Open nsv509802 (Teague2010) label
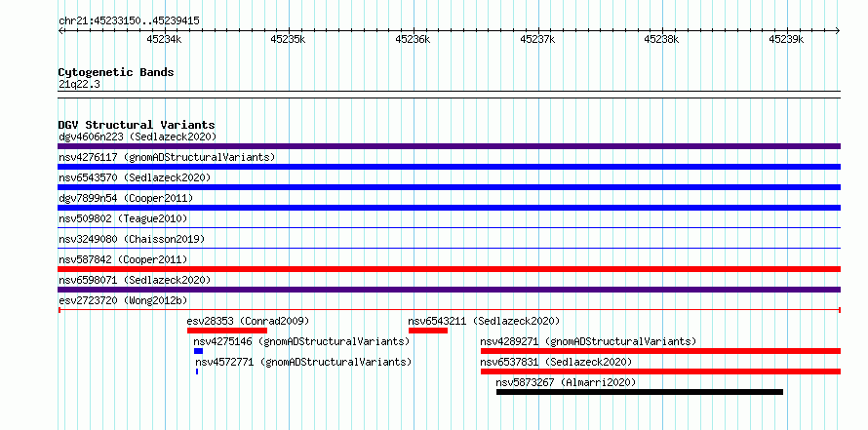Screen dimensions: 868x430 click(124, 218)
